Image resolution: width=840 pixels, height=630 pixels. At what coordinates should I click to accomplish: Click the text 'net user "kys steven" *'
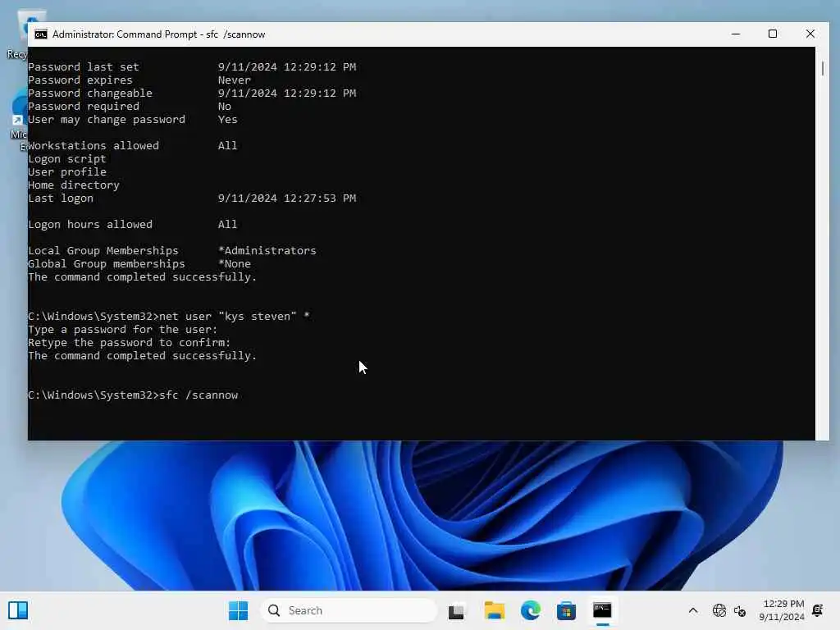(x=235, y=317)
